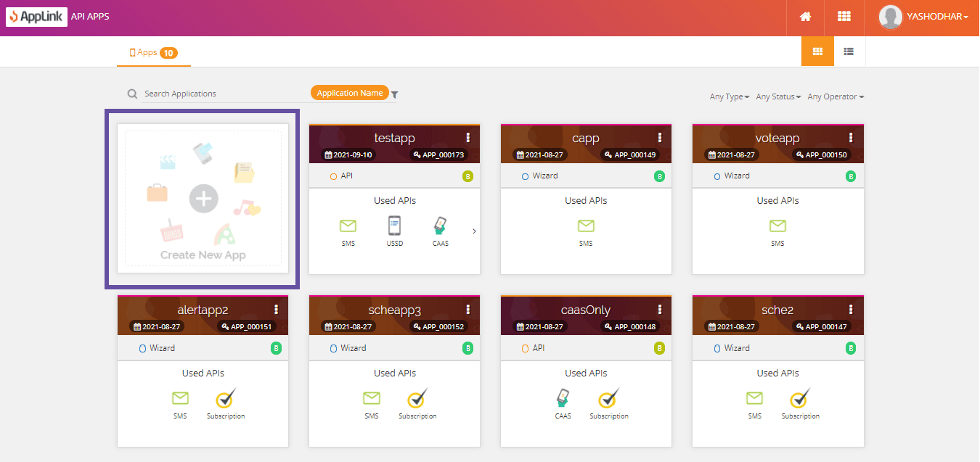Open the scheapp3 card title
This screenshot has width=980, height=462.
tap(395, 310)
